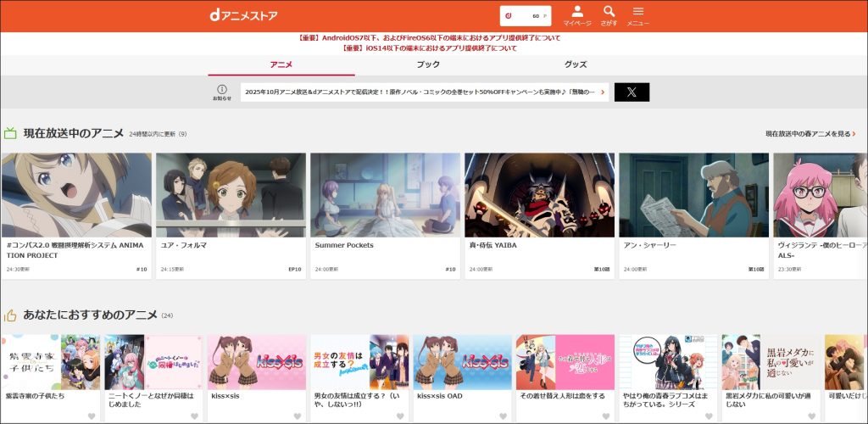Select the アニメ tab
This screenshot has height=424, width=868.
281,64
